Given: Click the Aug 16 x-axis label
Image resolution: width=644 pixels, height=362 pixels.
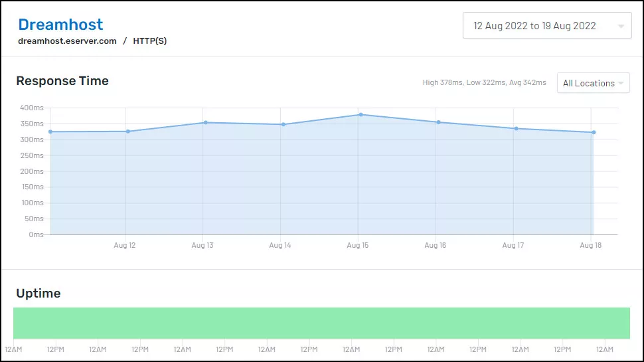Looking at the screenshot, I should tap(436, 245).
